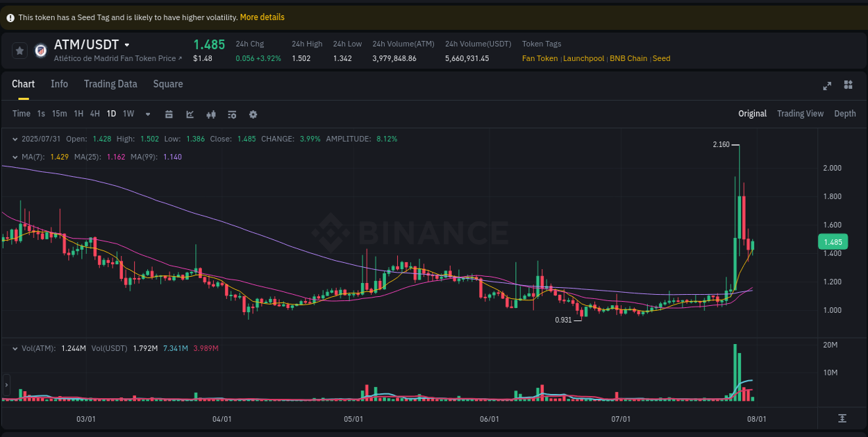Open the ATM/USDT pair dropdown
Viewport: 868px width, 437px height.
127,44
